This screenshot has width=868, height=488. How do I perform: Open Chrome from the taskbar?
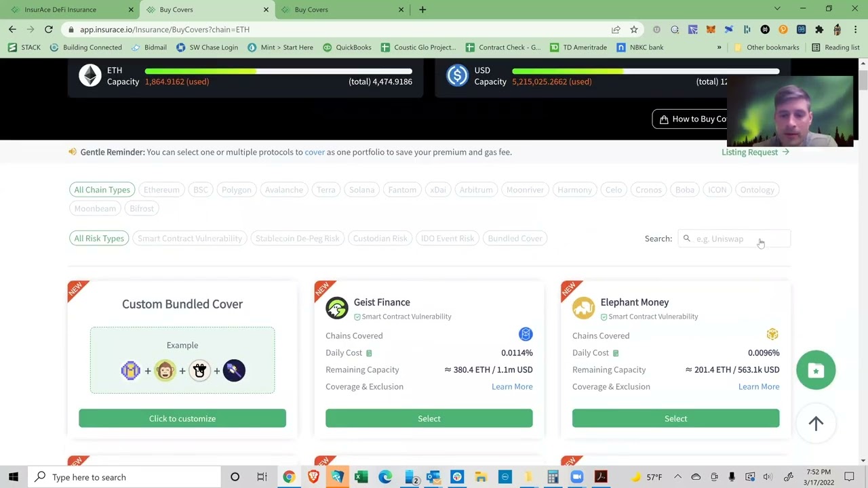pyautogui.click(x=289, y=477)
